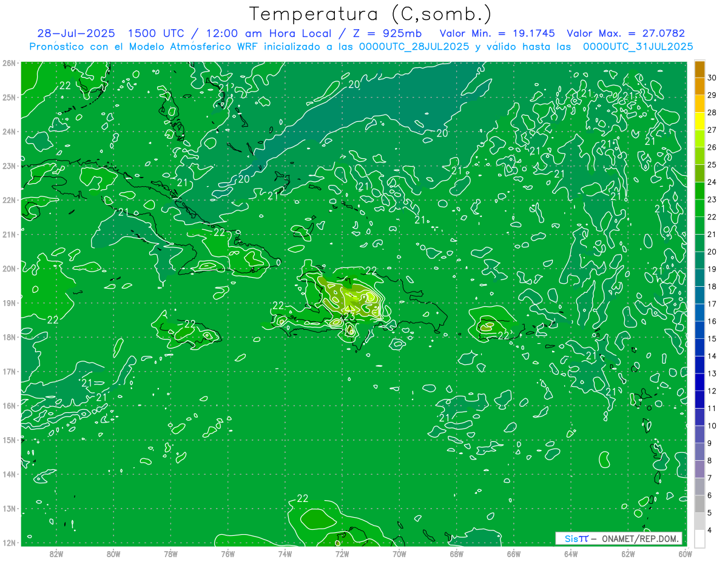Click the 24N latitude axis label
Screen dimensions: 728x562
click(x=9, y=132)
